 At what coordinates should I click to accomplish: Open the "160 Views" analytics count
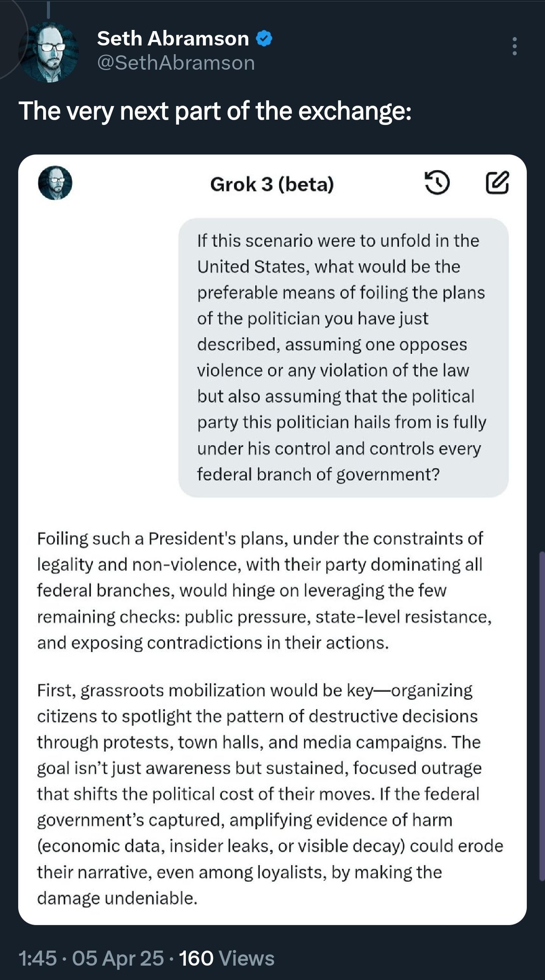227,958
